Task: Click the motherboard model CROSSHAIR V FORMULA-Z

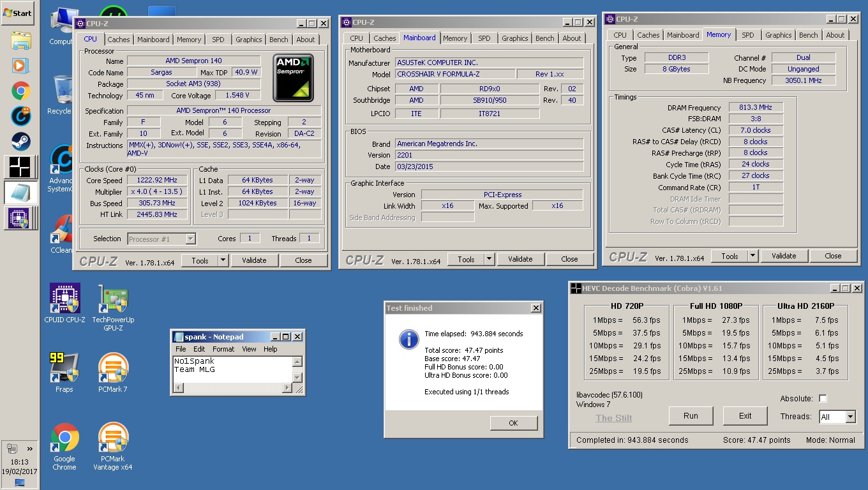Action: 456,75
